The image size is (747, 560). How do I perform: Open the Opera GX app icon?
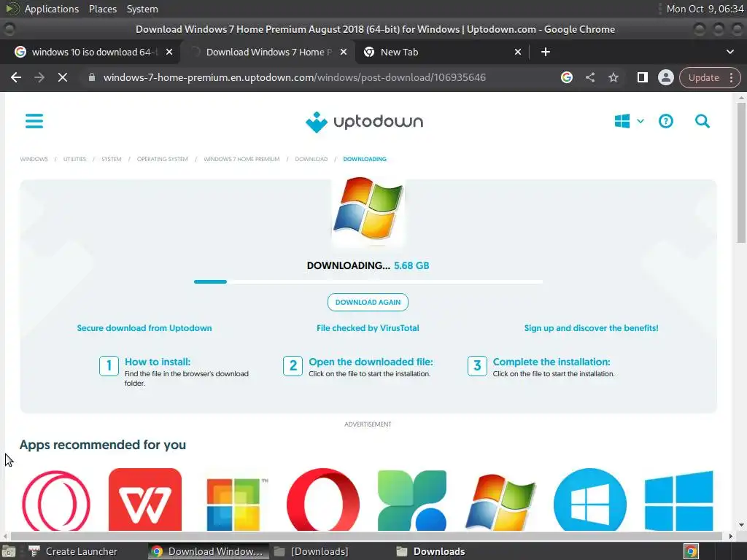coord(56,500)
